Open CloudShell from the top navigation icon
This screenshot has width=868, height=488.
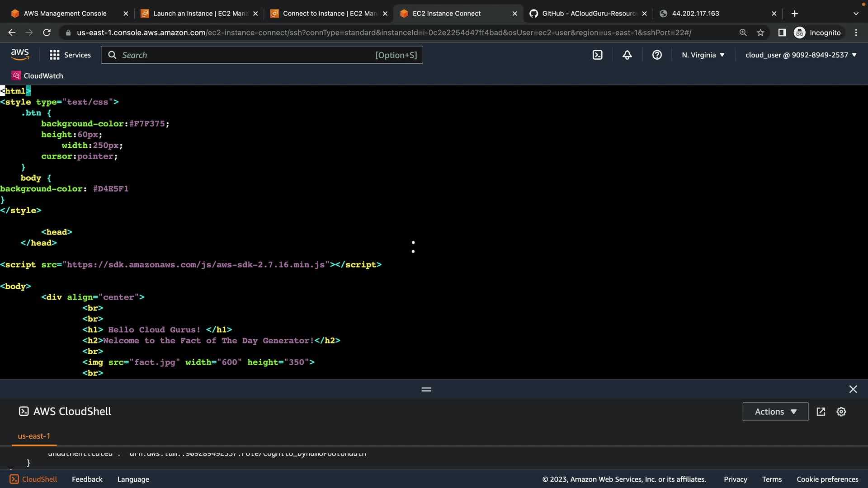point(597,55)
